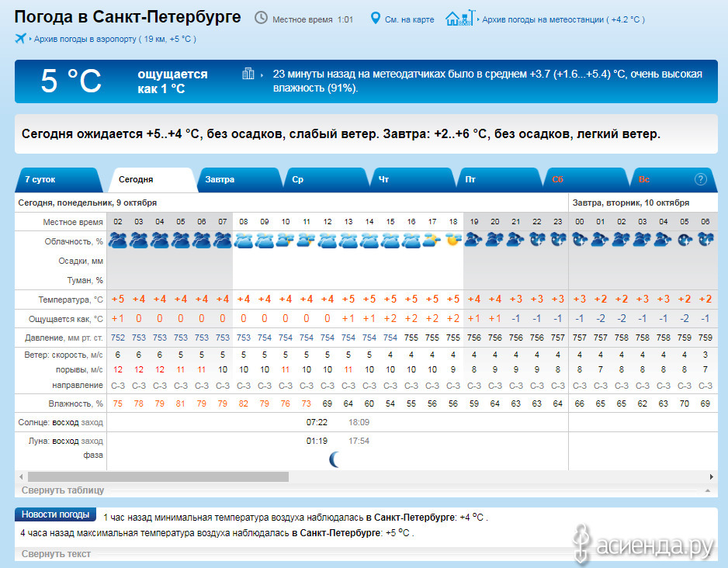Click the buildings sensor icon in blue banner
This screenshot has width=728, height=568.
[x=248, y=73]
